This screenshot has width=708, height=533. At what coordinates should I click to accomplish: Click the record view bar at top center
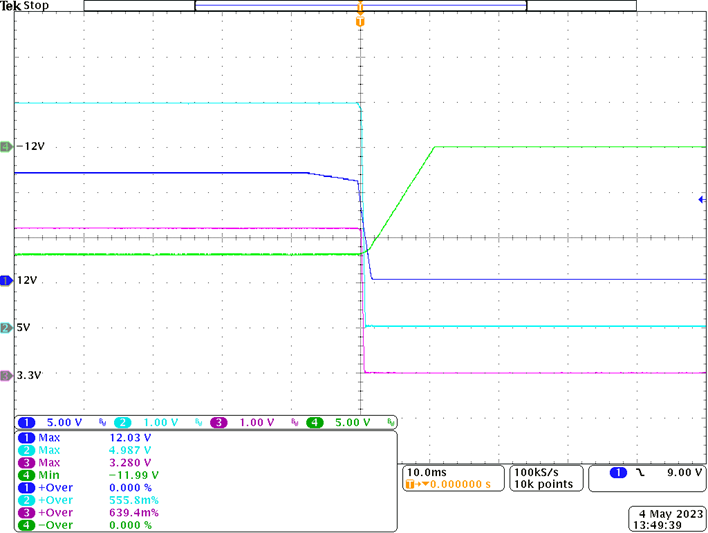tap(360, 6)
